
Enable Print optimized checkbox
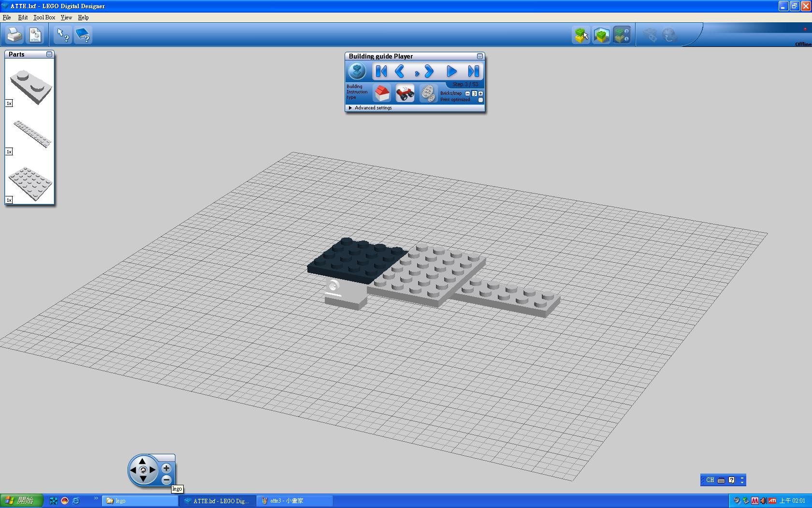(480, 100)
